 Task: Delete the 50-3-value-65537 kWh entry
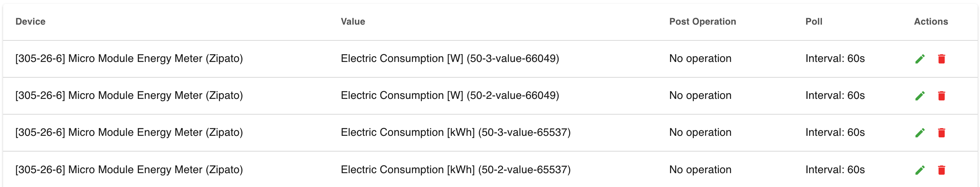942,133
